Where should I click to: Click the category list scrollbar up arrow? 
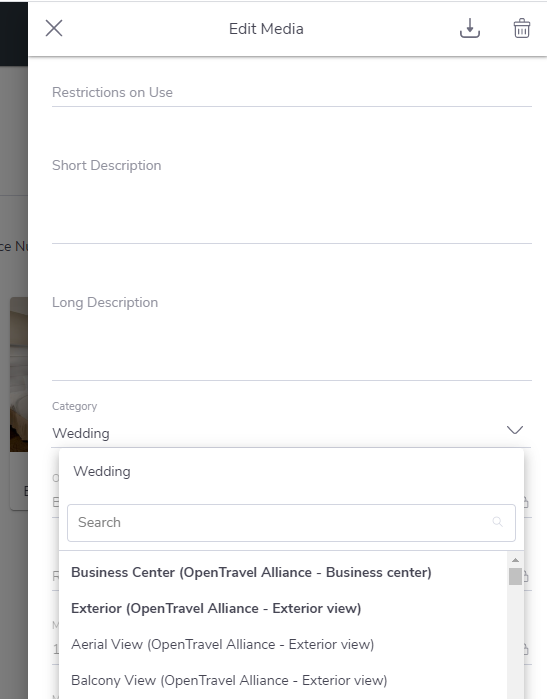515,560
